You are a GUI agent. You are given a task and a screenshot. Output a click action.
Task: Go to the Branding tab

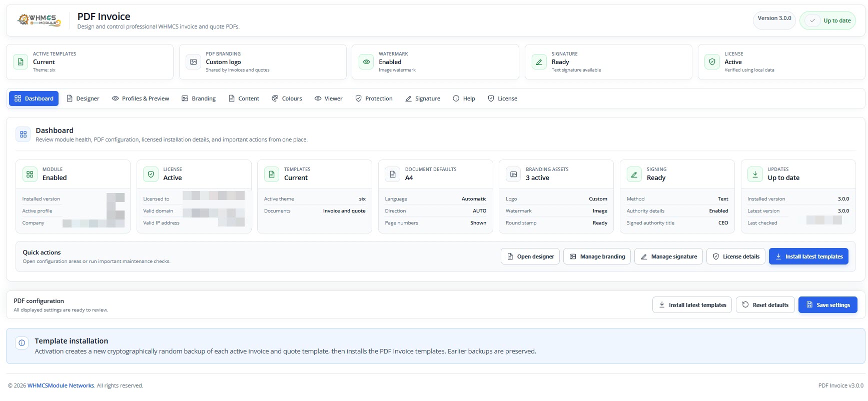(x=199, y=98)
